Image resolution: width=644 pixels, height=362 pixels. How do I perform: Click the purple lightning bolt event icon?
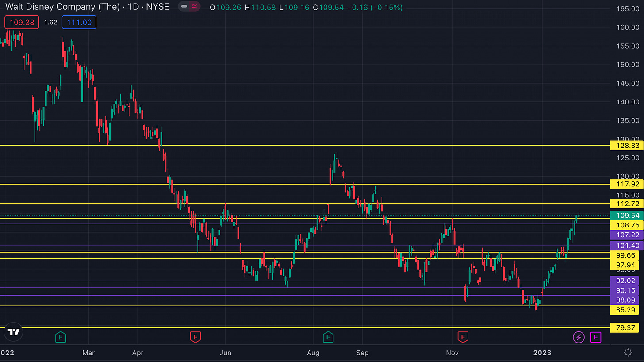579,338
